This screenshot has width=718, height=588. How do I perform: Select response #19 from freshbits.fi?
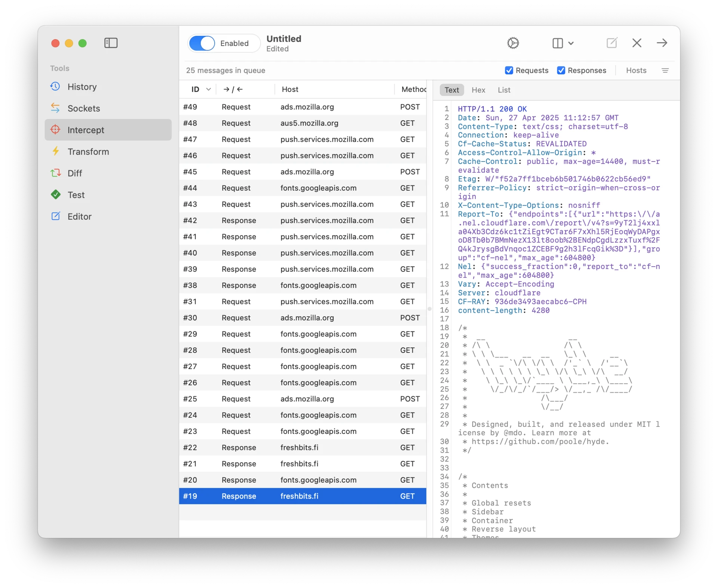coord(302,496)
